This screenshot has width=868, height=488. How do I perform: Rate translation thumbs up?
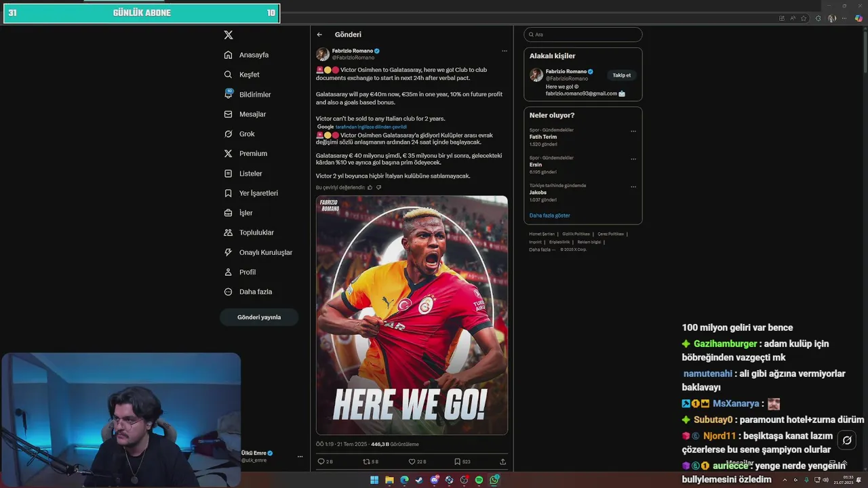pyautogui.click(x=370, y=187)
